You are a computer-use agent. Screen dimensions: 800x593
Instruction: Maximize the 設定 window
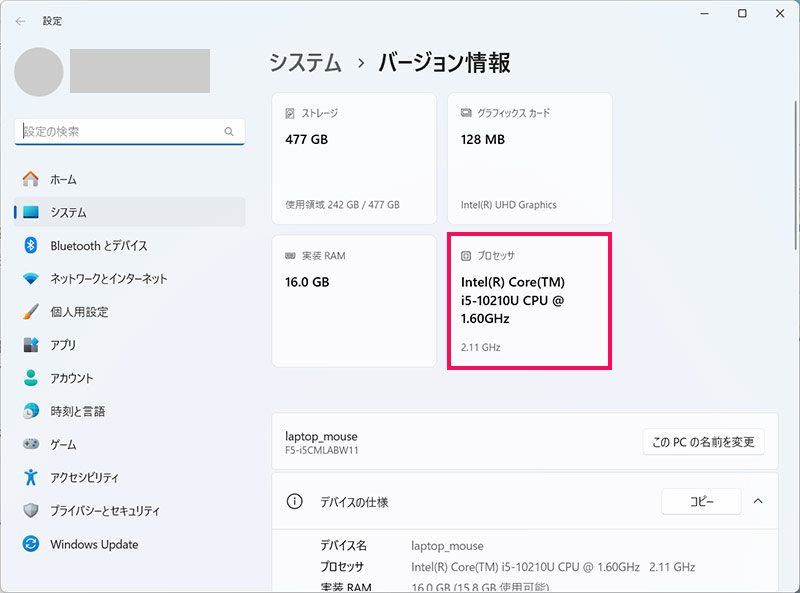tap(742, 14)
